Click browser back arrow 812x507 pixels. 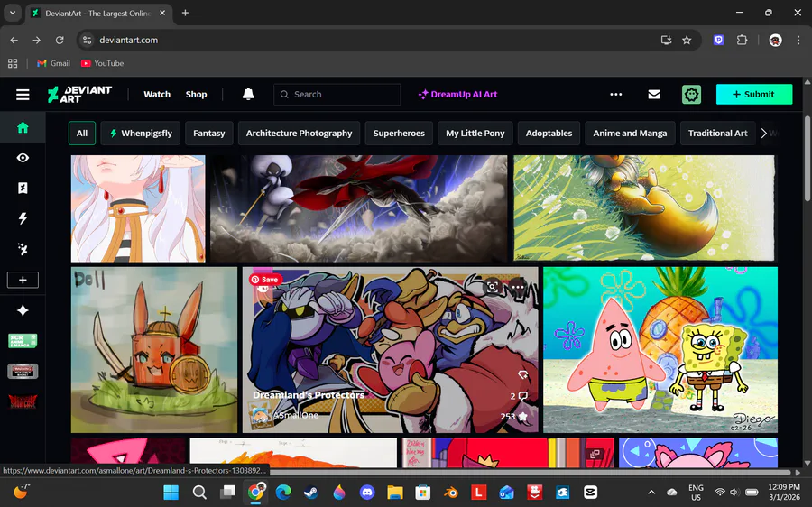coord(14,40)
